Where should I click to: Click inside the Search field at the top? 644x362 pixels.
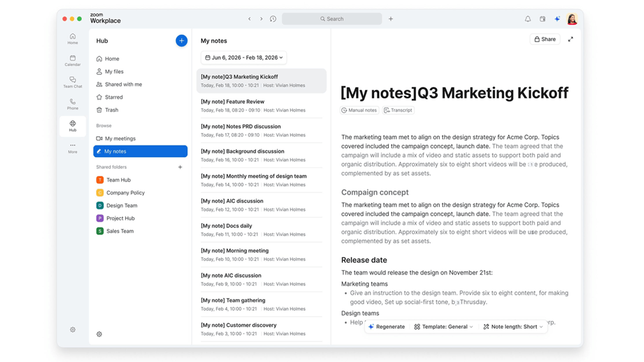(x=332, y=18)
